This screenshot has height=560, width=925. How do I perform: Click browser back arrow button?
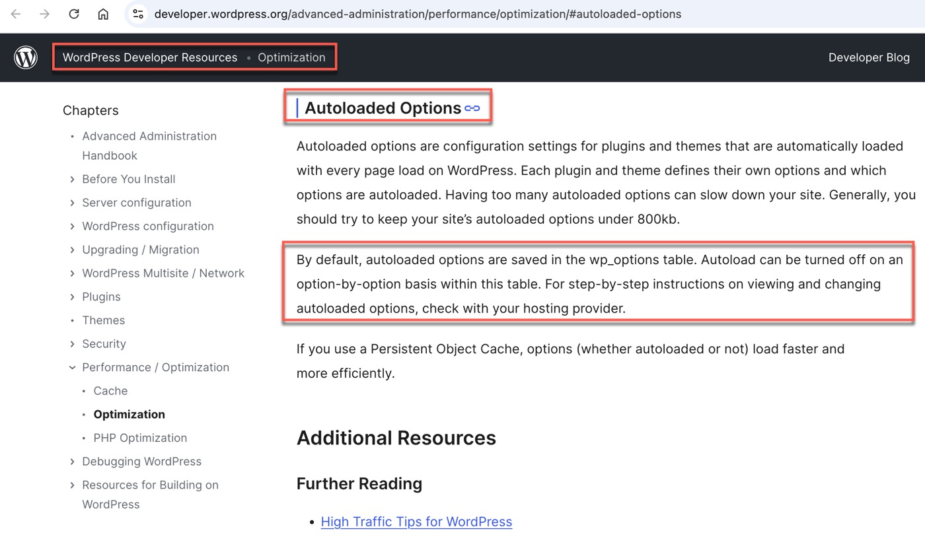(x=16, y=14)
